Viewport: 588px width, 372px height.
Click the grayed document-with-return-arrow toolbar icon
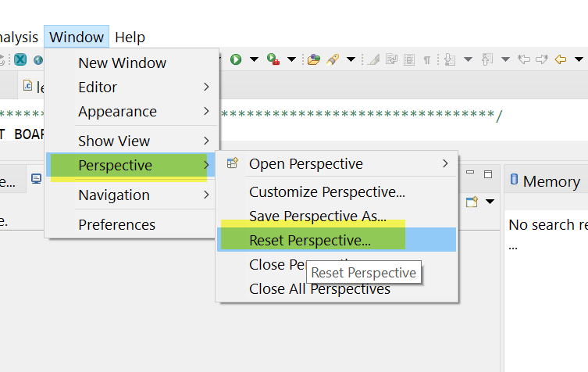[x=391, y=59]
